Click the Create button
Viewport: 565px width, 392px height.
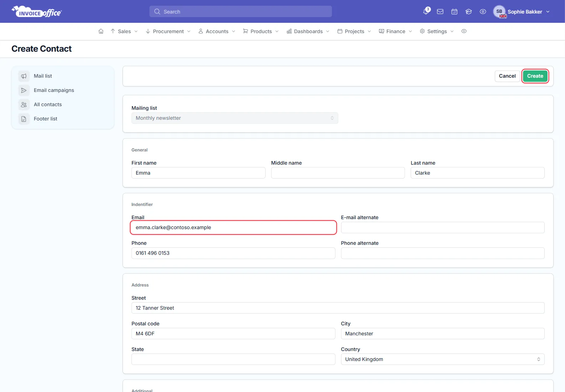coord(535,76)
